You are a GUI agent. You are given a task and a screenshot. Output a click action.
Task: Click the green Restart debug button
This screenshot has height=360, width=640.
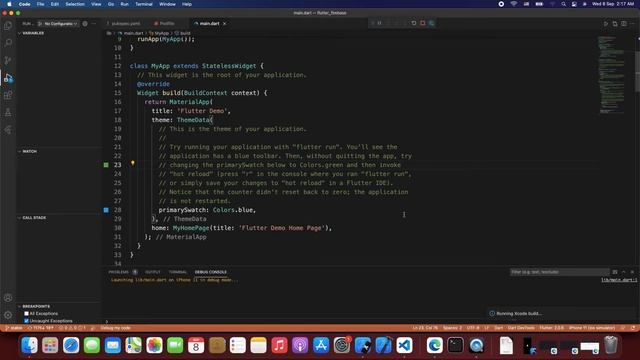click(x=414, y=23)
